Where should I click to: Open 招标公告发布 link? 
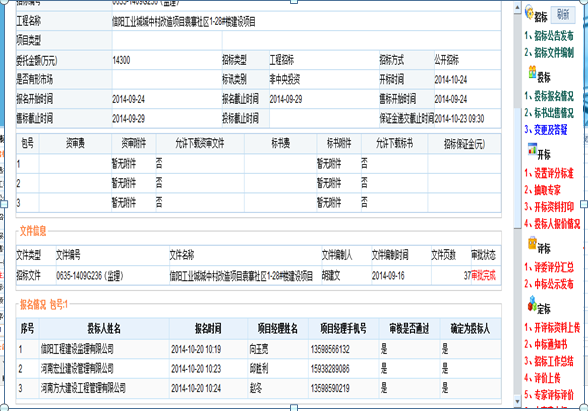pos(549,36)
